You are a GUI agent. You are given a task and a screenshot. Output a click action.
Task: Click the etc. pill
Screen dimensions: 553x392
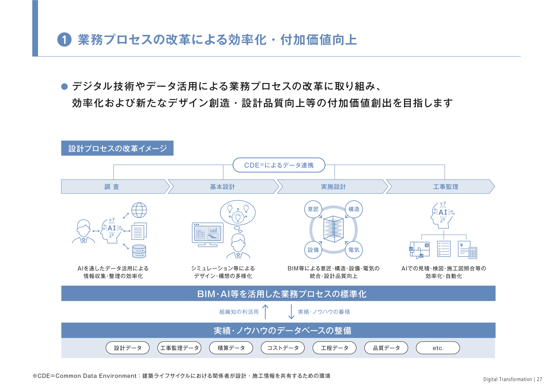coord(438,348)
